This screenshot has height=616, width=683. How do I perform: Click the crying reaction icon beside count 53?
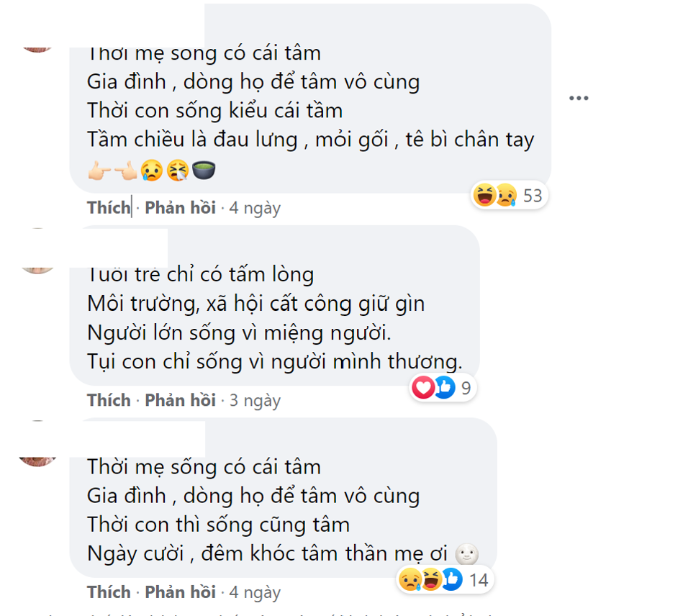coord(505,194)
